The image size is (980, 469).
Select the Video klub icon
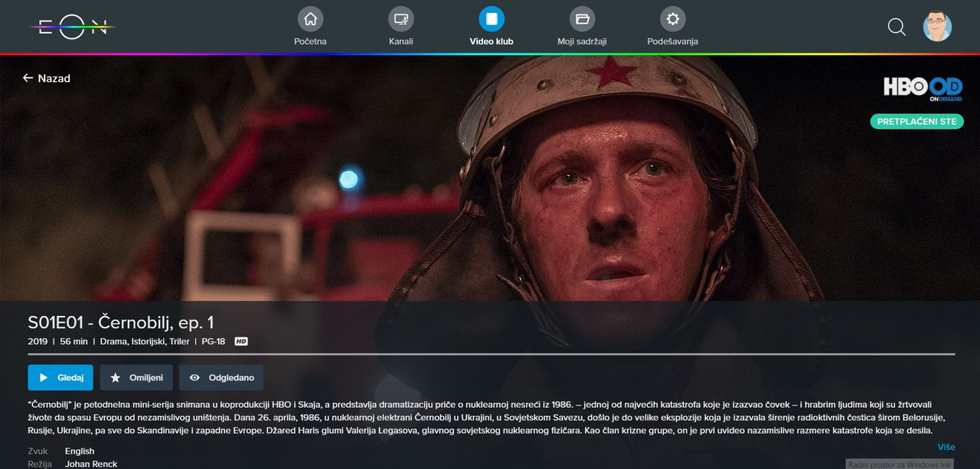click(492, 19)
